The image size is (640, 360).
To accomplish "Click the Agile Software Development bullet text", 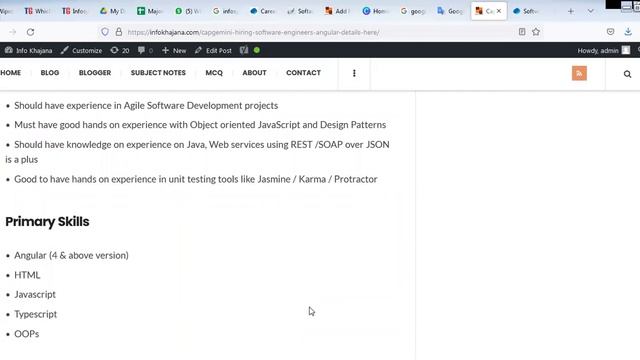I will (x=146, y=105).
